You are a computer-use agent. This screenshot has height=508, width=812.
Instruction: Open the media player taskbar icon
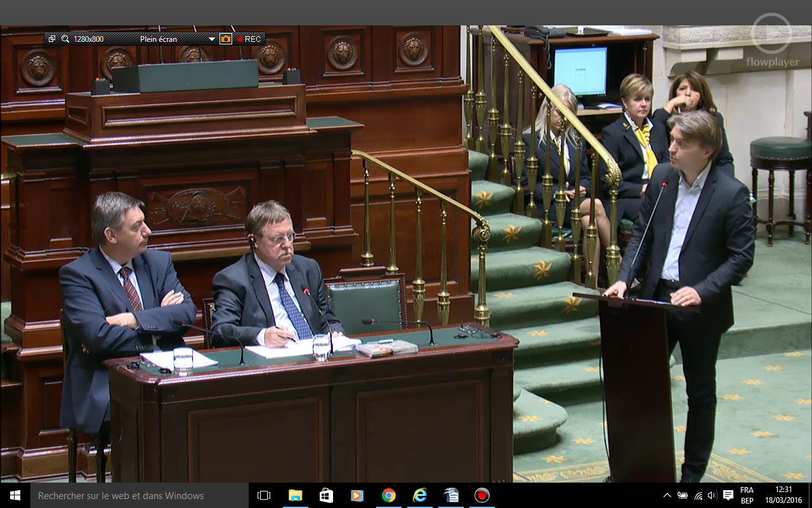click(x=357, y=495)
